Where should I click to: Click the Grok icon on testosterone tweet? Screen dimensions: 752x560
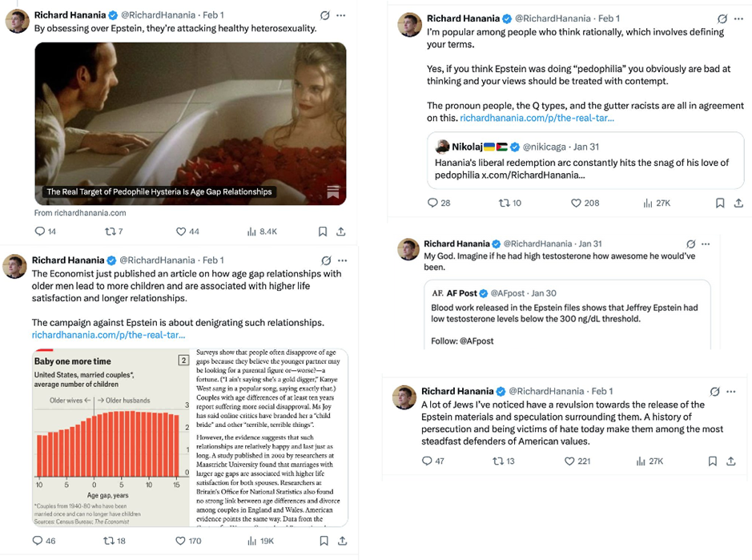point(691,244)
